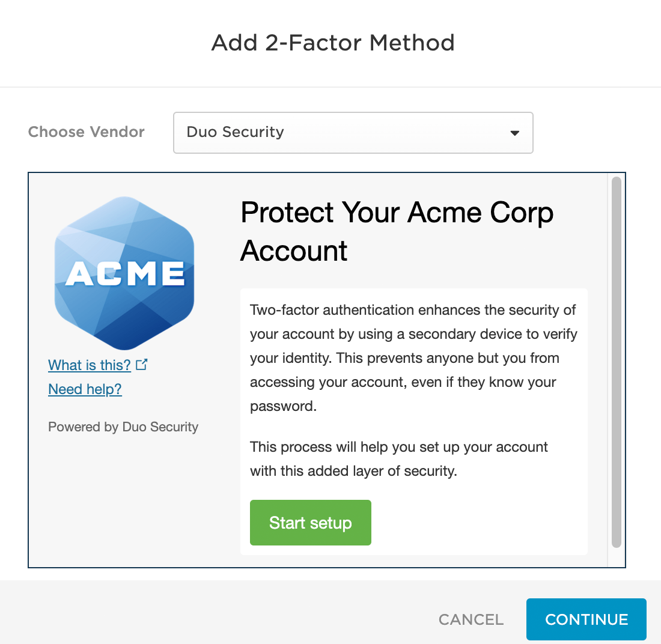Click the "Need help?" link
This screenshot has width=661, height=644.
pos(85,389)
